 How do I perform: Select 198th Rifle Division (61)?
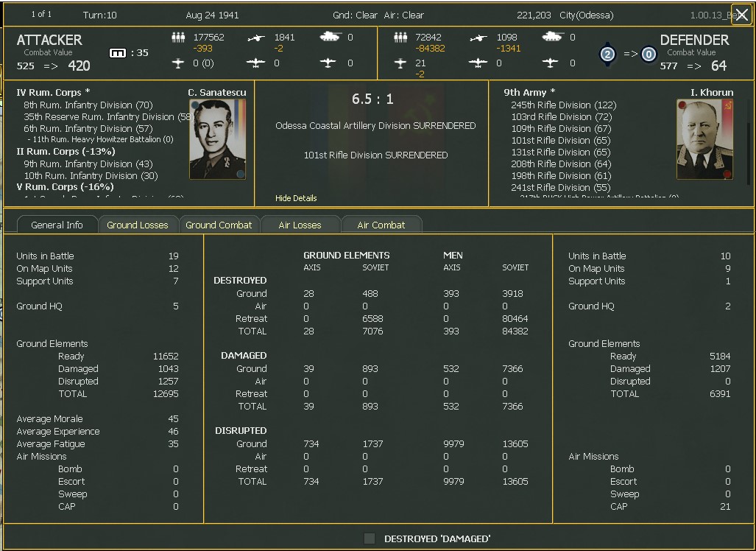pos(561,175)
